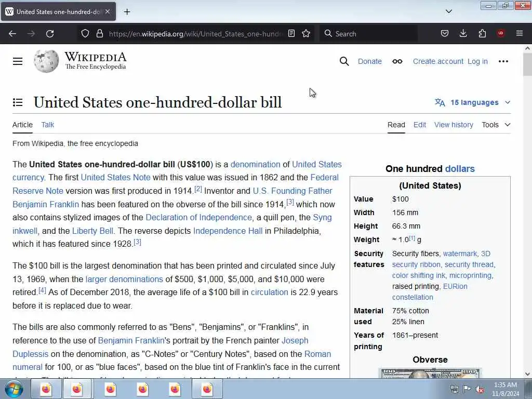Click citation reference [4]
This screenshot has width=532, height=399.
[42, 290]
